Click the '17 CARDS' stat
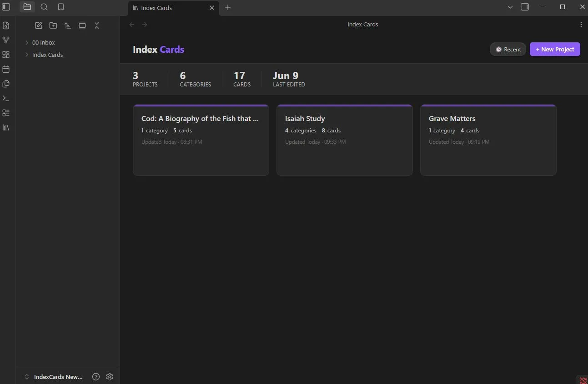Screen dimensions: 588x384 242,79
